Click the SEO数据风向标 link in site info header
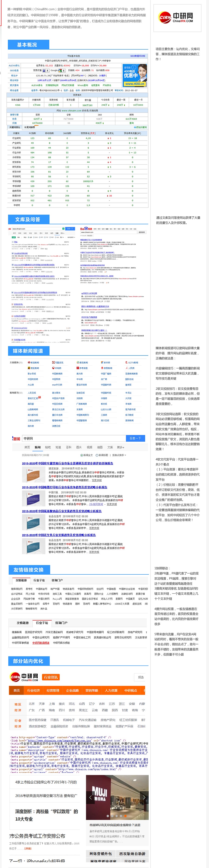The height and width of the screenshot is (868, 209). click(138, 56)
